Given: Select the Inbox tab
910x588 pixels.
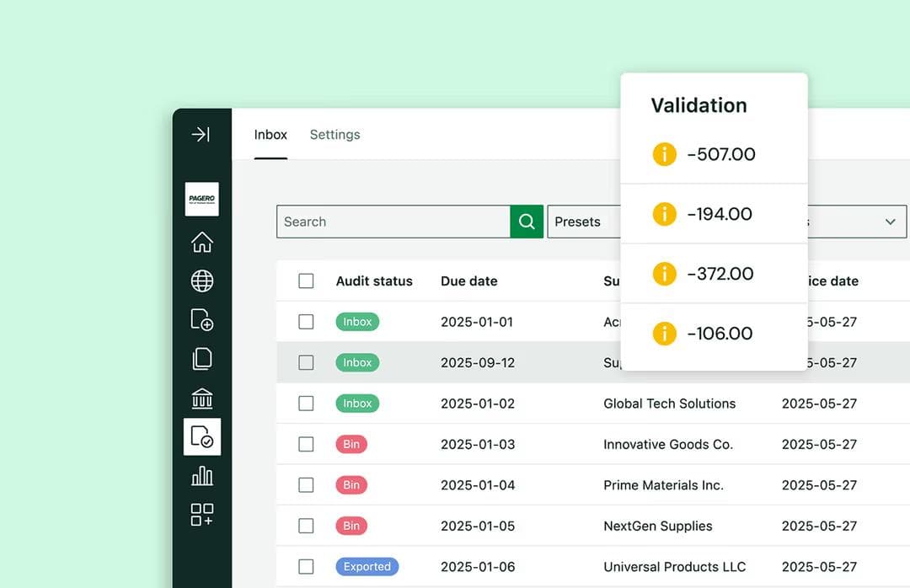Looking at the screenshot, I should coord(270,135).
